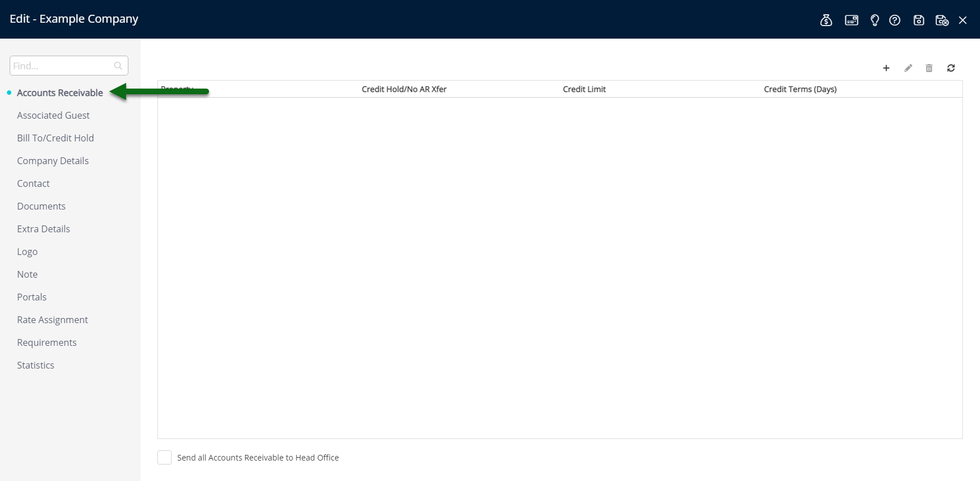
Task: Open the lightbulb tips icon
Action: (x=875, y=20)
